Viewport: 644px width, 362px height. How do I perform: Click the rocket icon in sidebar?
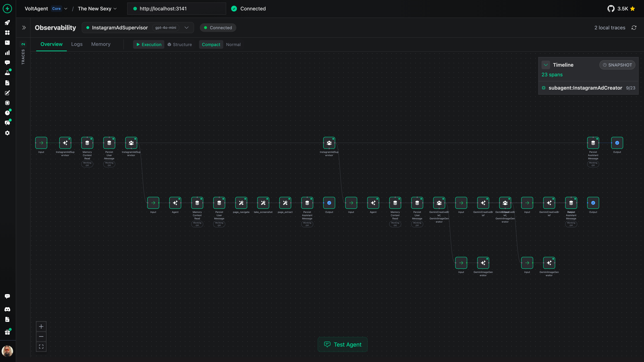click(8, 23)
